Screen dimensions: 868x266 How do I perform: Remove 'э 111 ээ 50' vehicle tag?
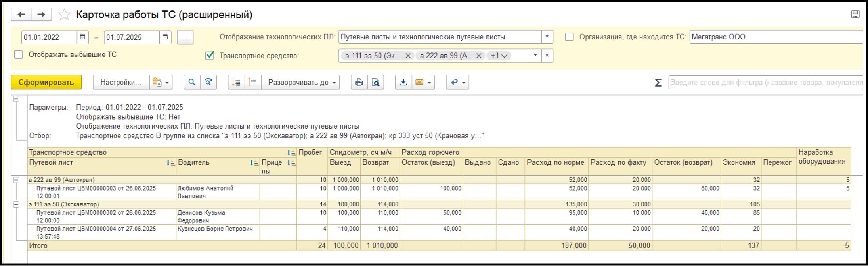(x=408, y=56)
